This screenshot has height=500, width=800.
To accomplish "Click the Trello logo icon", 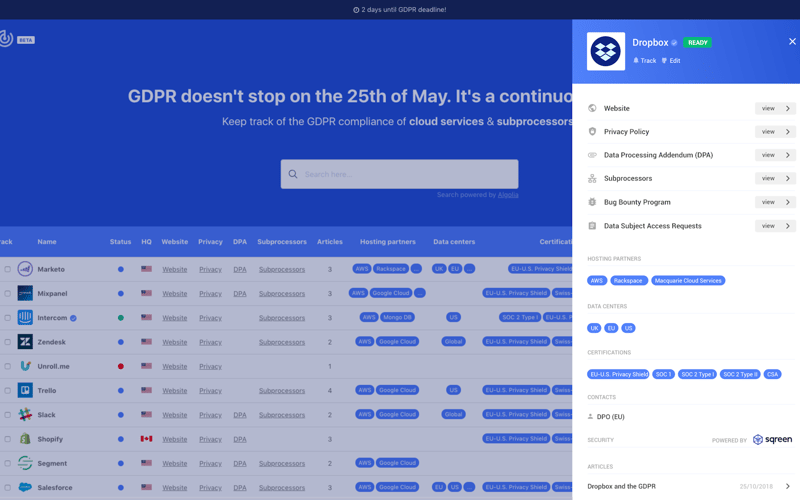I will click(x=25, y=390).
